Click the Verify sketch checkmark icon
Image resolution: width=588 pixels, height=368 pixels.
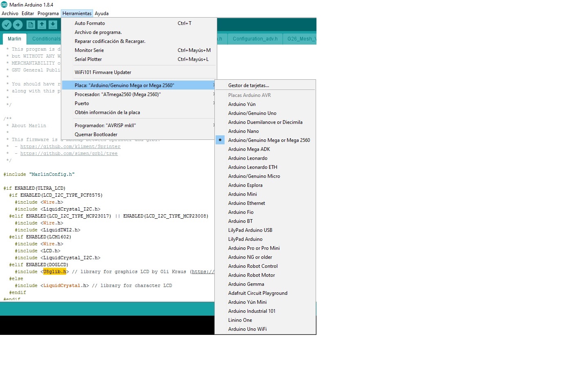point(7,25)
